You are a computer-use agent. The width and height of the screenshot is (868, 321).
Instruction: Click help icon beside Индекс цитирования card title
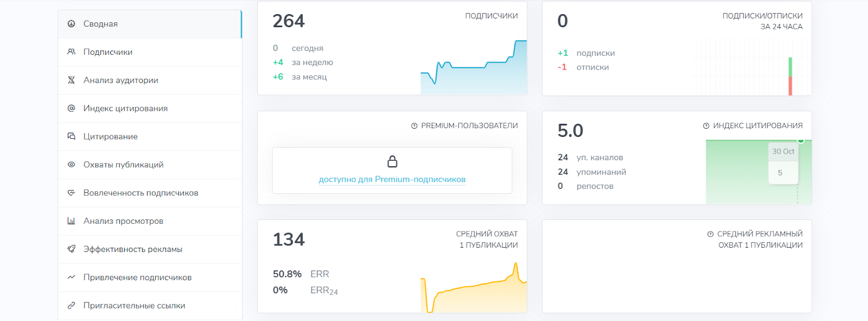click(706, 126)
